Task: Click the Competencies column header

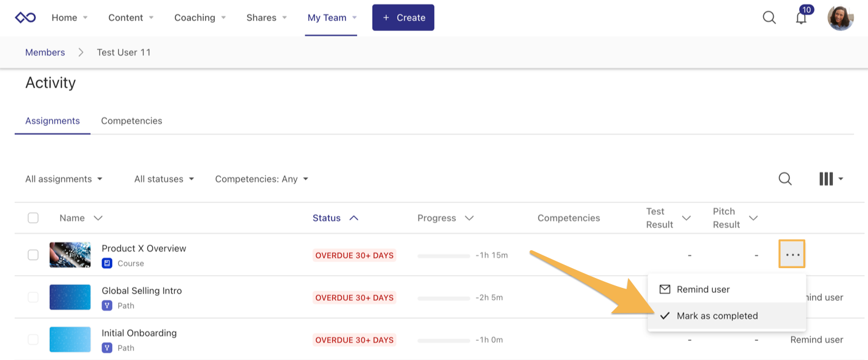Action: click(x=569, y=218)
